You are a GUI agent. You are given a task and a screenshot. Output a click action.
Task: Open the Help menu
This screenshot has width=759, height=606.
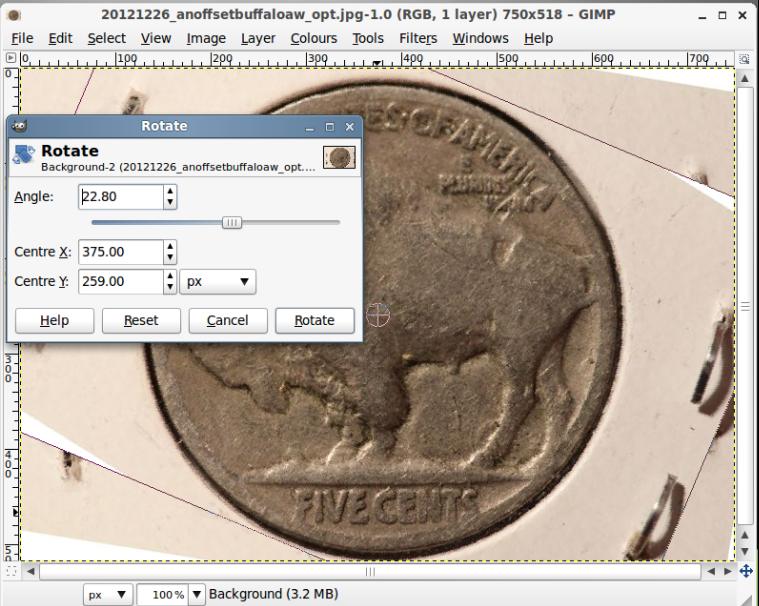click(x=538, y=38)
